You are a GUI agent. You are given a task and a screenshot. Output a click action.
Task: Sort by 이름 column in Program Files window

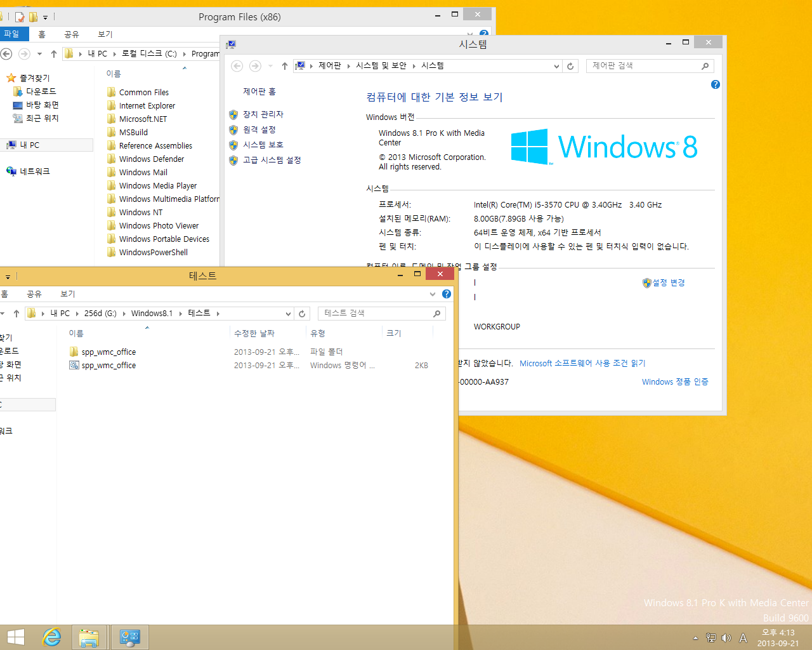(x=114, y=74)
